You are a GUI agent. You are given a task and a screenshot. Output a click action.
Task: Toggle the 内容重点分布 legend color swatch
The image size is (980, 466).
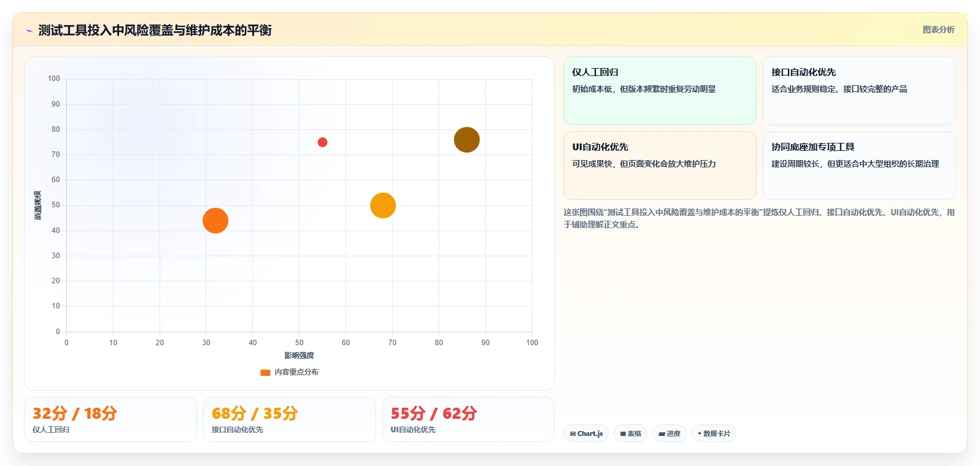[x=265, y=372]
